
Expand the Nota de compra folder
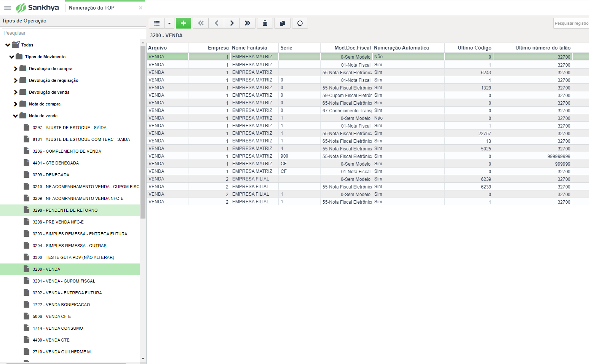point(16,104)
